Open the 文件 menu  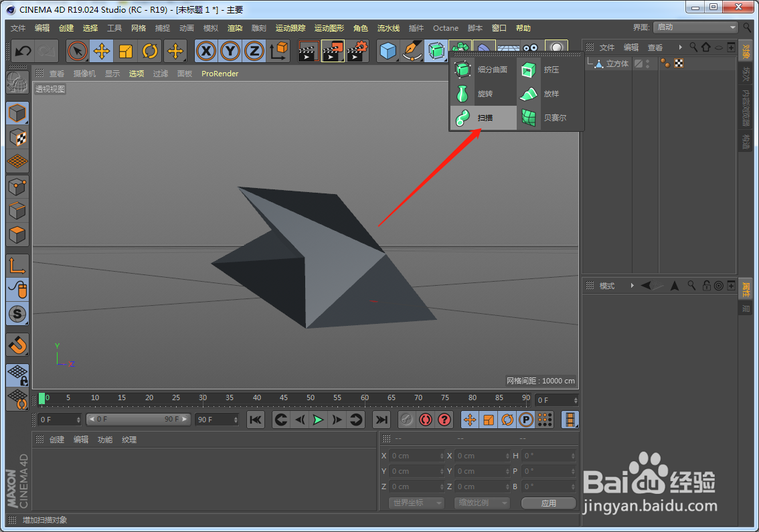tap(18, 28)
